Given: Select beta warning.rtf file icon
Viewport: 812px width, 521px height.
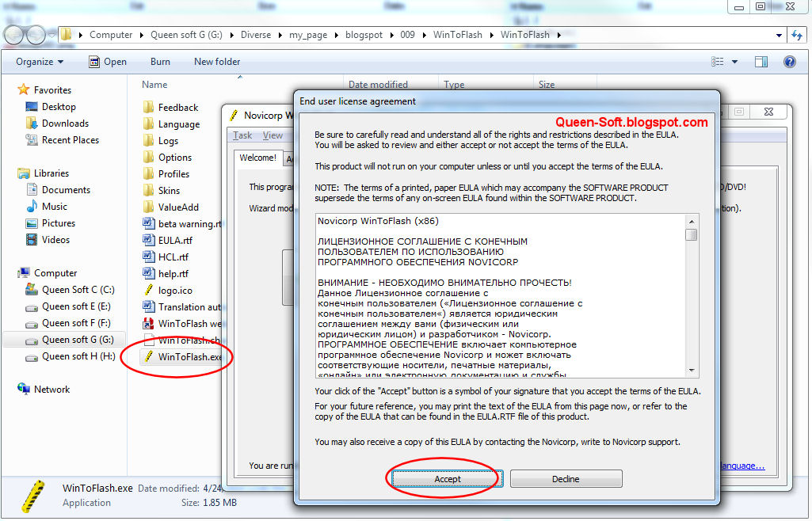Looking at the screenshot, I should point(149,223).
